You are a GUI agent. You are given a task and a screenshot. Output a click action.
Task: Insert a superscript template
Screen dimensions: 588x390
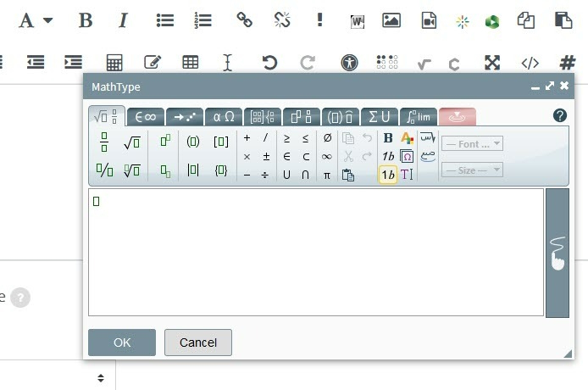tap(165, 141)
